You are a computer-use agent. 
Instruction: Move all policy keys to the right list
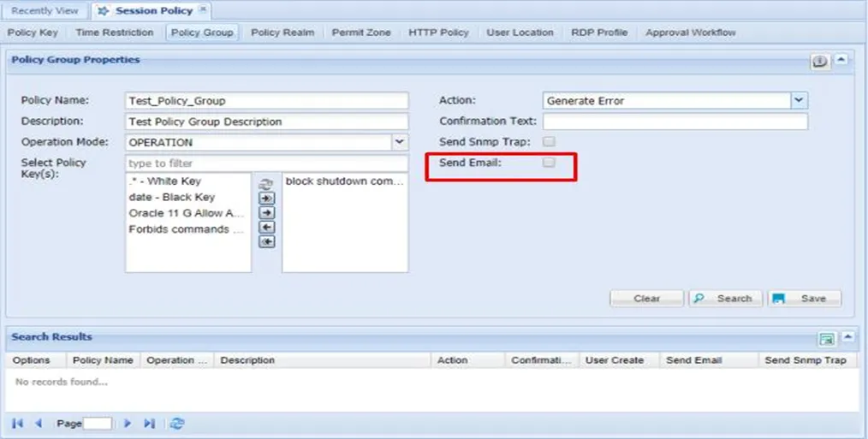click(267, 199)
